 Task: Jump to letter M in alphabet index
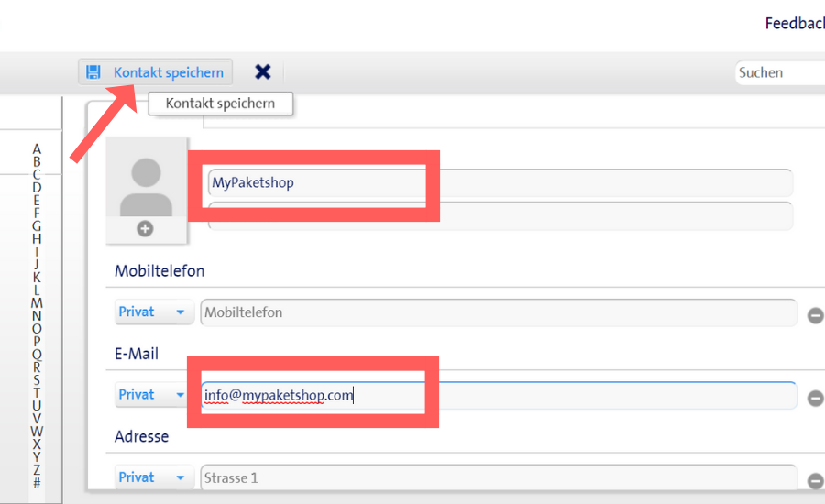coord(37,302)
